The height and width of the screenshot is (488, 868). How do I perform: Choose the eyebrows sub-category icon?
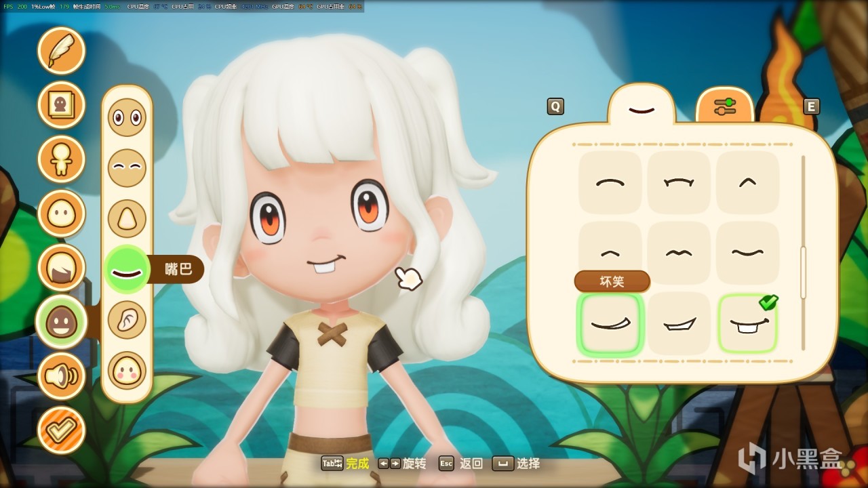[x=127, y=168]
